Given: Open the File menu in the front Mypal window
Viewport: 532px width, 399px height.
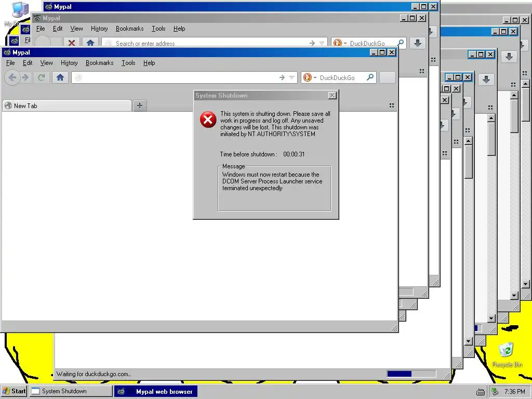Looking at the screenshot, I should pos(10,63).
